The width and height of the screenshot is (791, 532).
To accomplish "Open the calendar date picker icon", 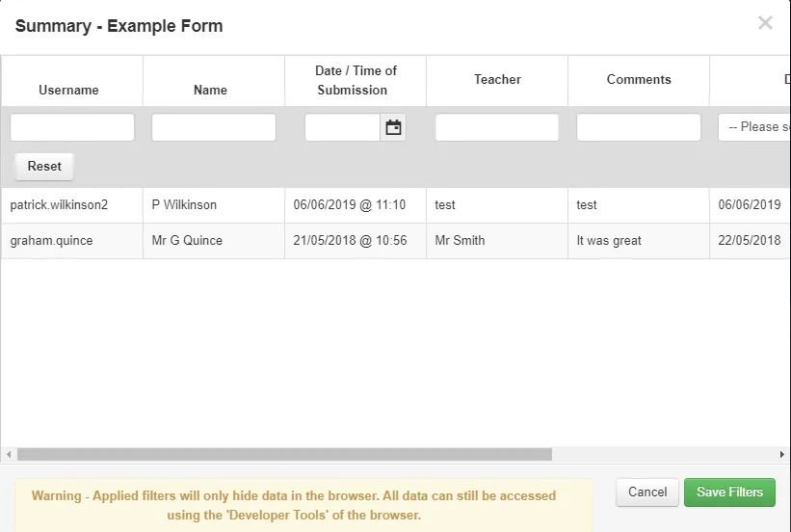I will [393, 127].
